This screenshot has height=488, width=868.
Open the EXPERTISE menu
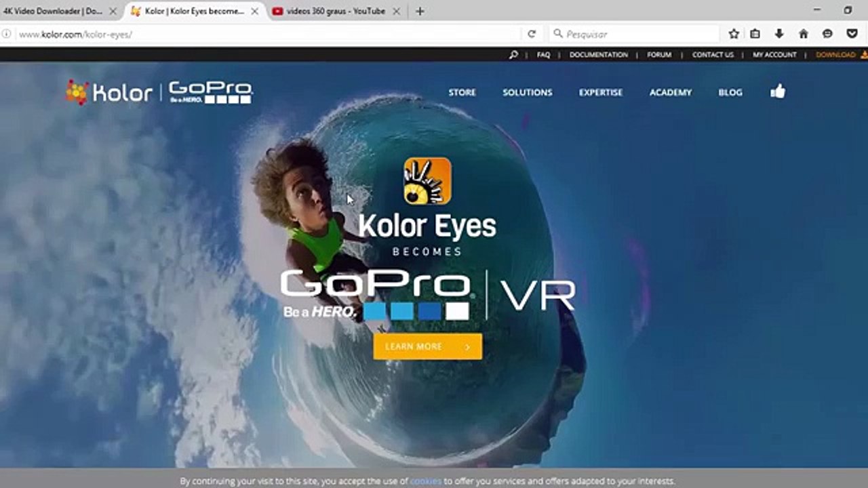coord(601,92)
